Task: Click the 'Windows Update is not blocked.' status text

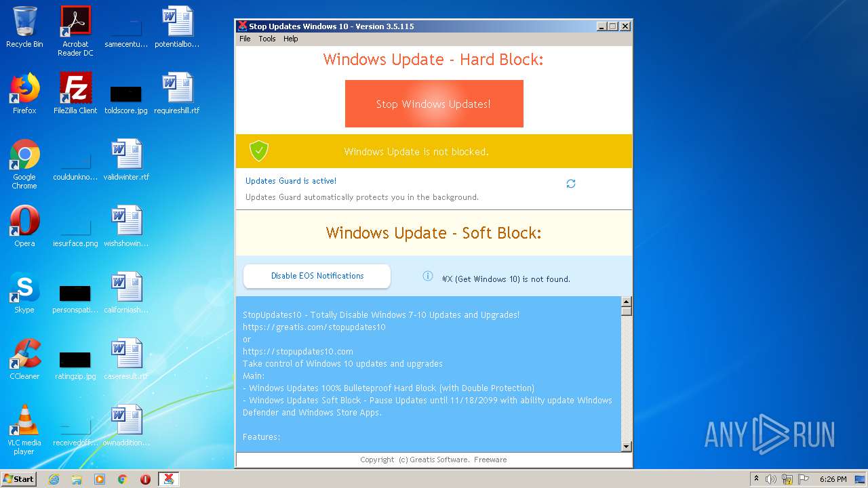Action: 416,151
